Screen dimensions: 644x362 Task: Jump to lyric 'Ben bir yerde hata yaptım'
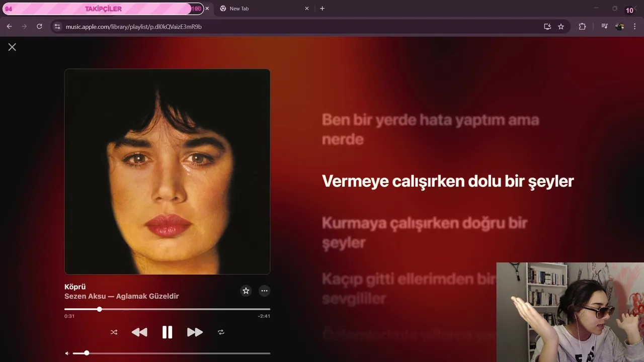(430, 129)
